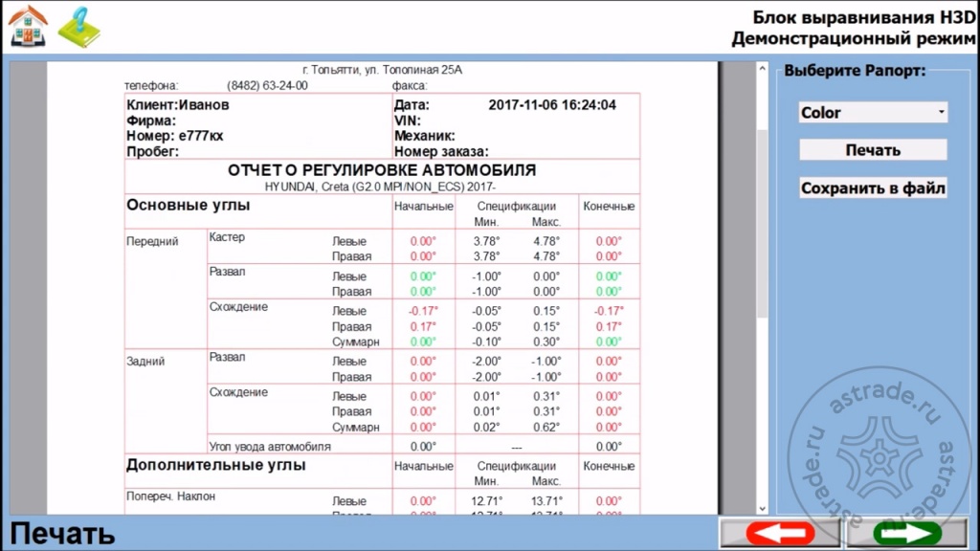Click the rear total toe max value '0.62°'
The height and width of the screenshot is (551, 980).
coord(546,428)
